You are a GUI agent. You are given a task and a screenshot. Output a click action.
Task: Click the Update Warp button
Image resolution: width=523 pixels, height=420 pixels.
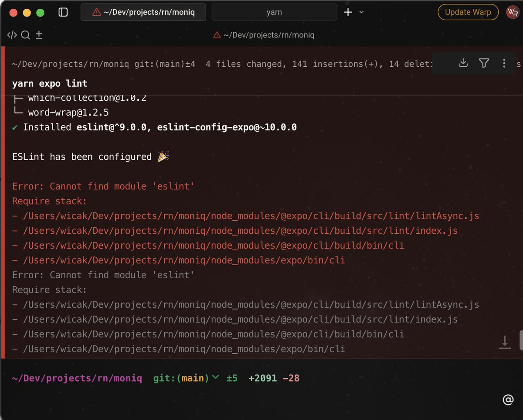468,12
